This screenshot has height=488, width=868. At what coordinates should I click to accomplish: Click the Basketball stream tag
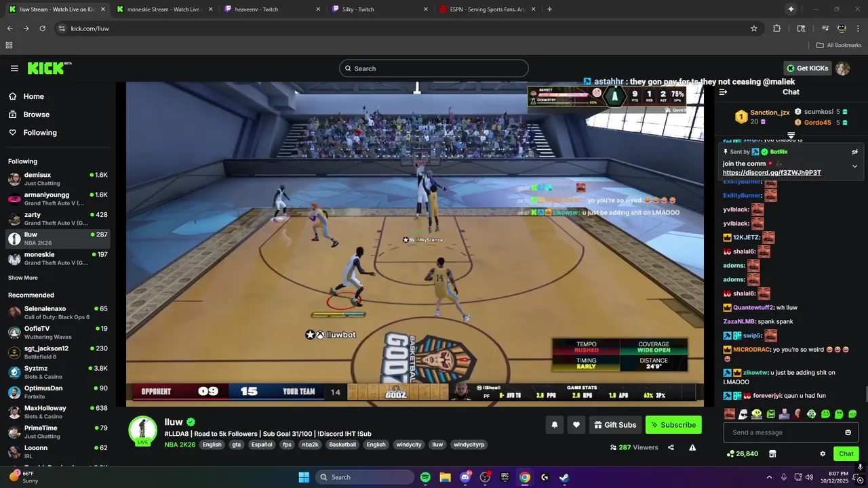point(342,445)
